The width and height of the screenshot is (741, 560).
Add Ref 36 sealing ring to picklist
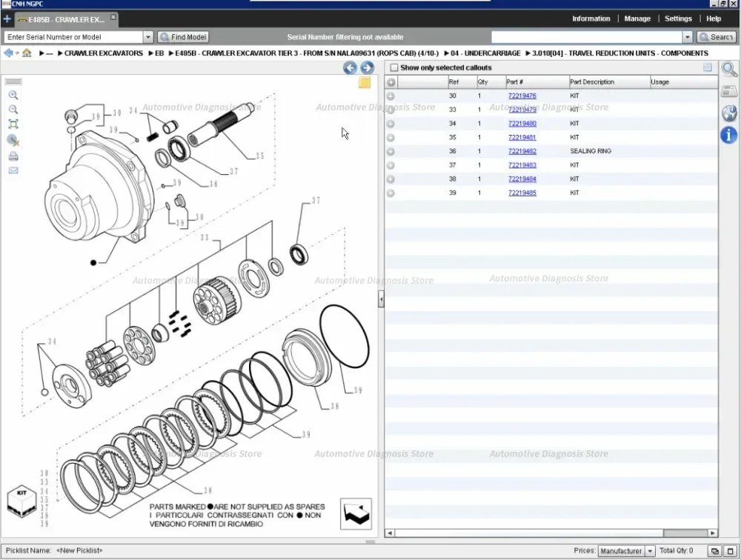(x=391, y=152)
